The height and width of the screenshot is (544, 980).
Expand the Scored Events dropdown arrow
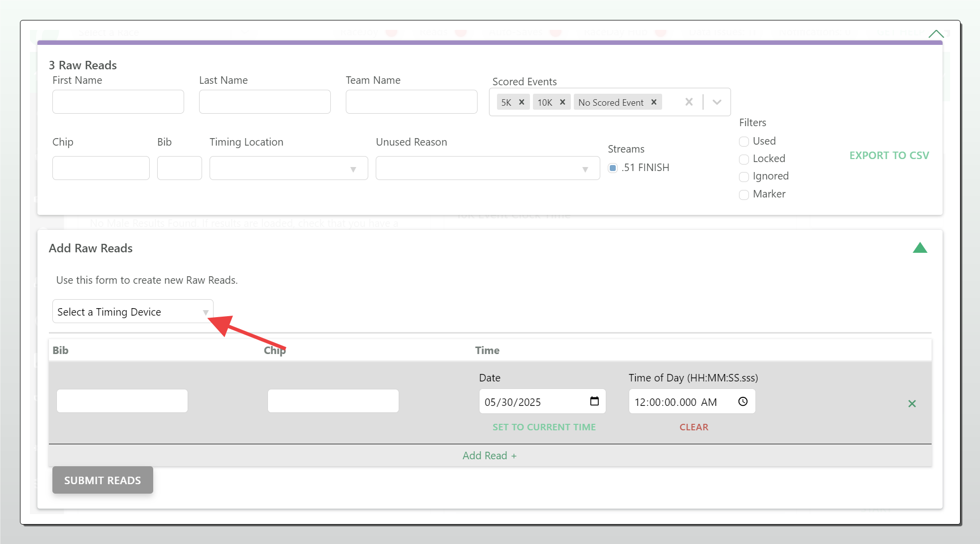[717, 102]
